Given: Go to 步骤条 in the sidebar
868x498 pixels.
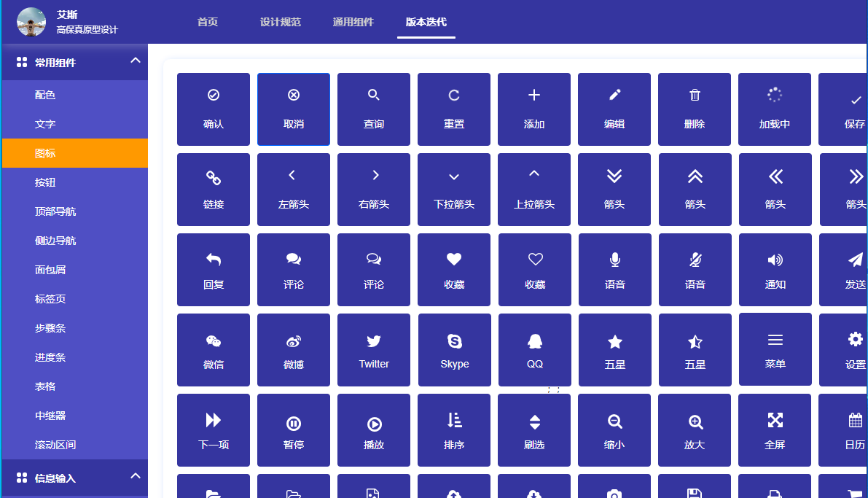Looking at the screenshot, I should (x=75, y=328).
